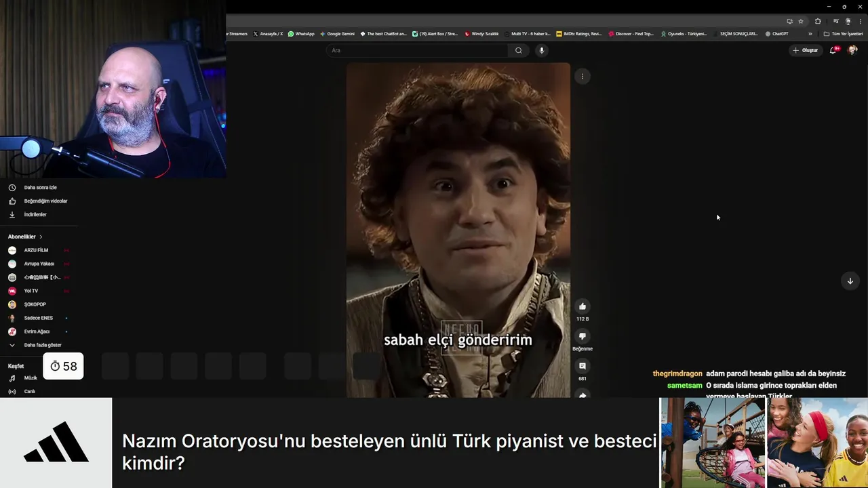The image size is (868, 488).
Task: Click the 58 timer badge
Action: pyautogui.click(x=63, y=366)
